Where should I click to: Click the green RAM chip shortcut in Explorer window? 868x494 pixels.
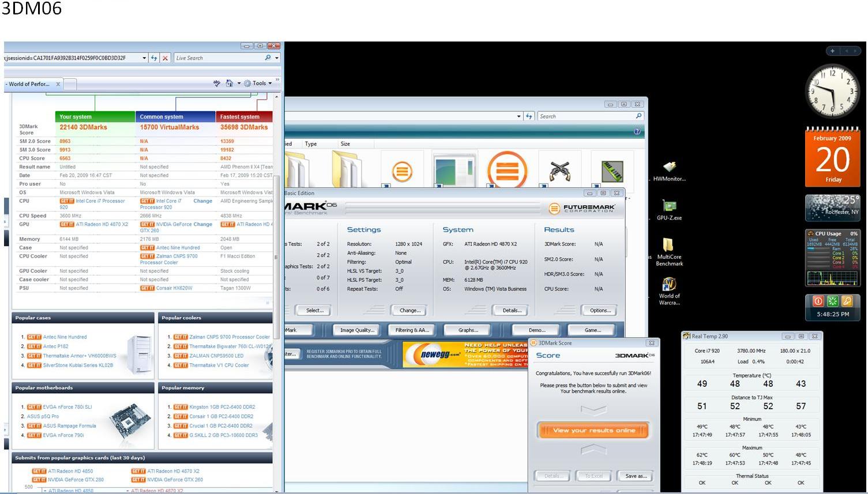[x=612, y=171]
